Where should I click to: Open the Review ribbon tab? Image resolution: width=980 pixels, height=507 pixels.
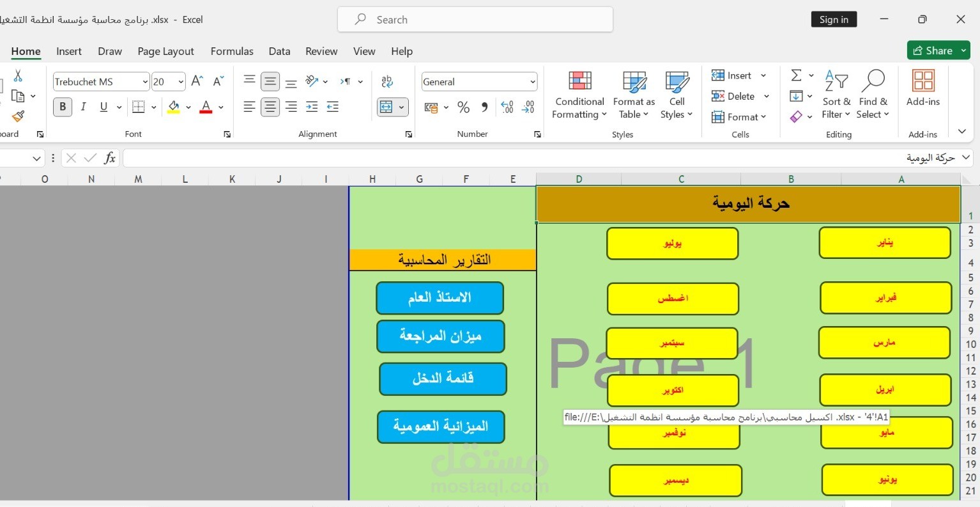[321, 51]
